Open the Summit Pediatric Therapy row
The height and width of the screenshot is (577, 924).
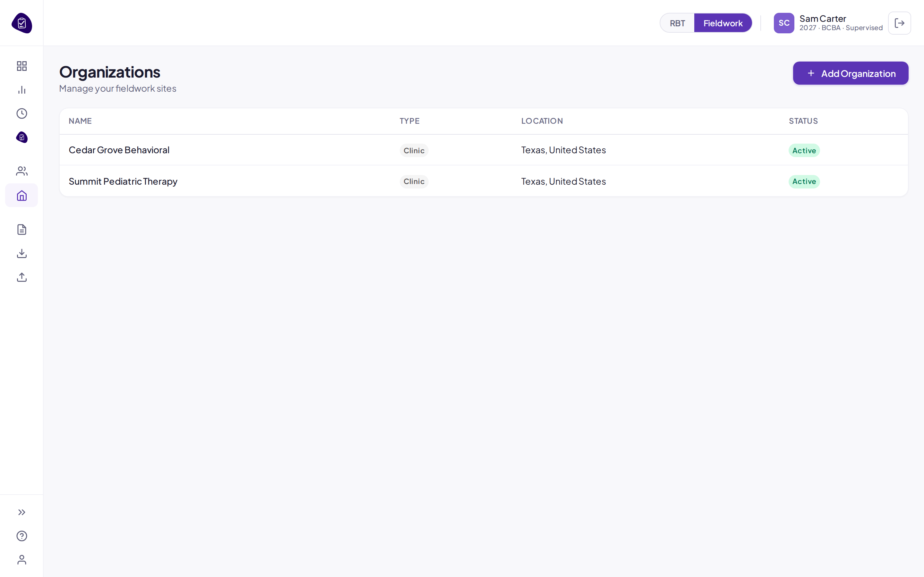[x=484, y=181]
